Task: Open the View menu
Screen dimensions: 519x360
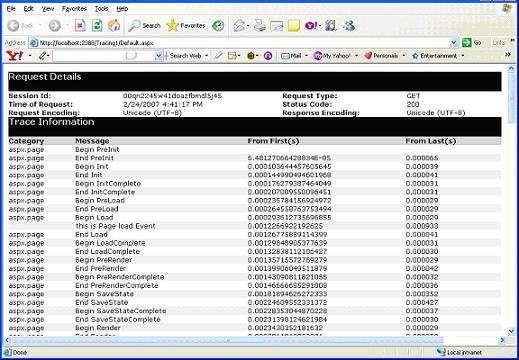Action: [48, 9]
